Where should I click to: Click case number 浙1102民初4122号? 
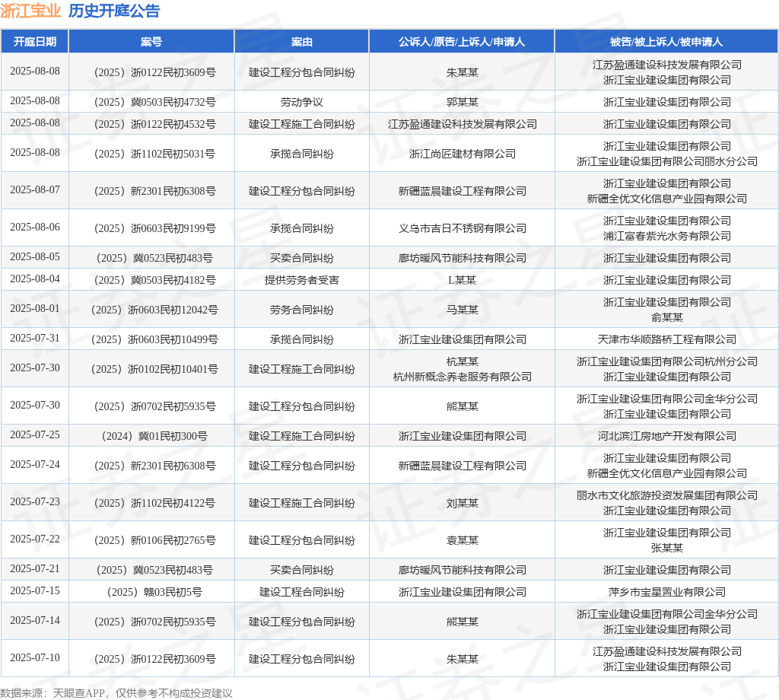(x=155, y=503)
